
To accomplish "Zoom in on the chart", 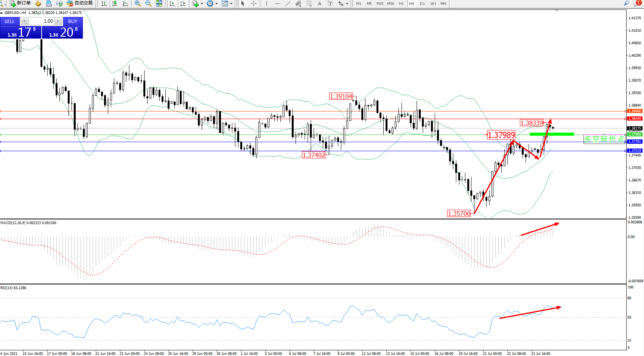I will tap(138, 3).
